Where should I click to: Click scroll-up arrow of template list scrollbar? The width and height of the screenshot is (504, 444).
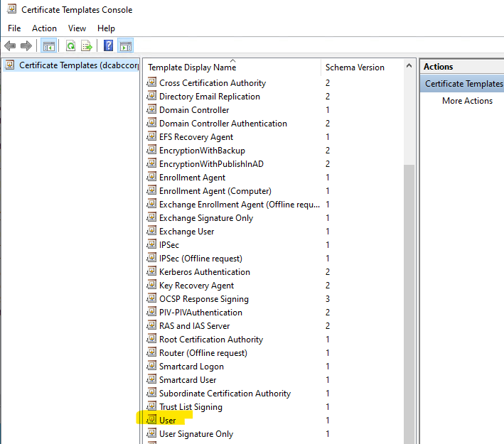click(x=409, y=67)
